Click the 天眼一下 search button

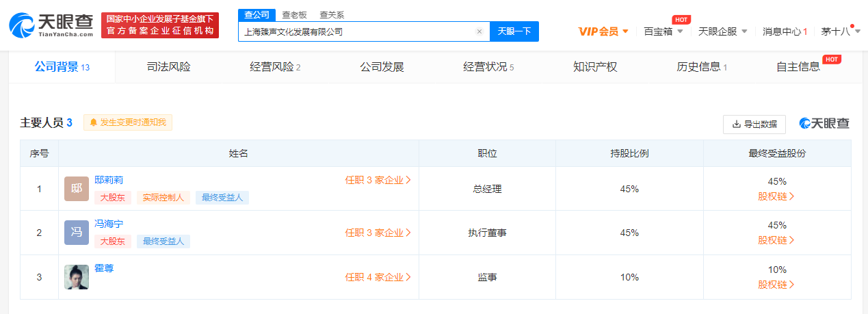[x=514, y=31]
